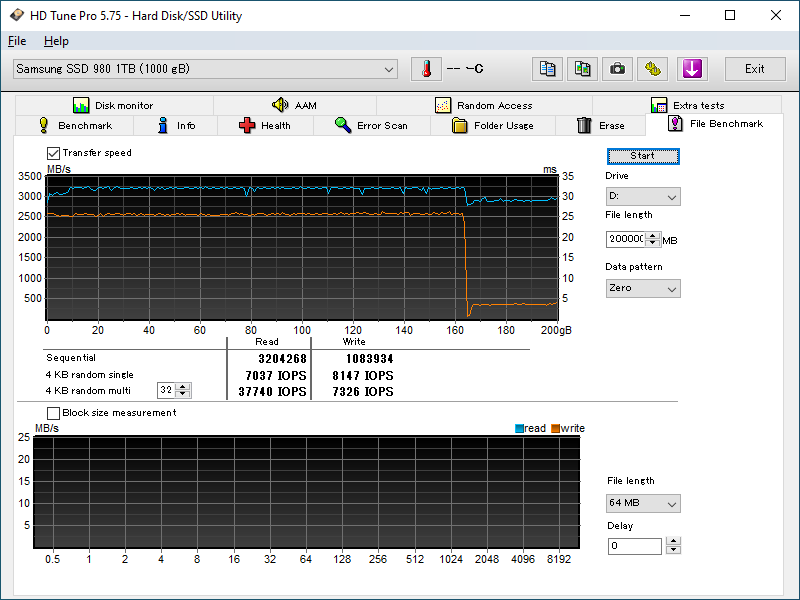The height and width of the screenshot is (600, 800).
Task: Click the AAM speaker icon
Action: tap(280, 105)
